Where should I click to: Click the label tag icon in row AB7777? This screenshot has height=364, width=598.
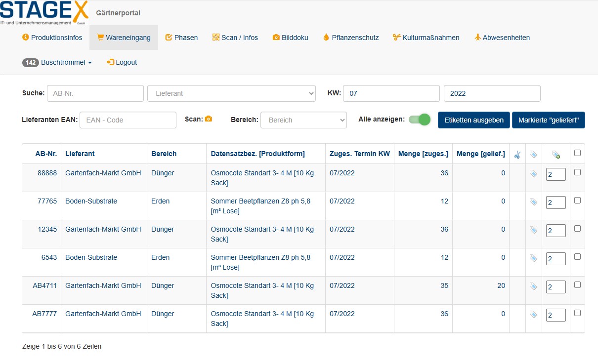click(533, 314)
